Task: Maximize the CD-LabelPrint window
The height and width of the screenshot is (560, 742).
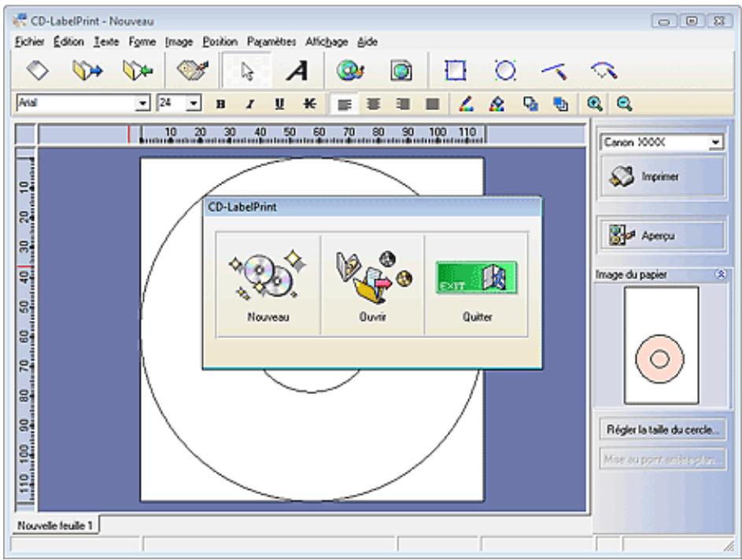Action: pos(692,20)
